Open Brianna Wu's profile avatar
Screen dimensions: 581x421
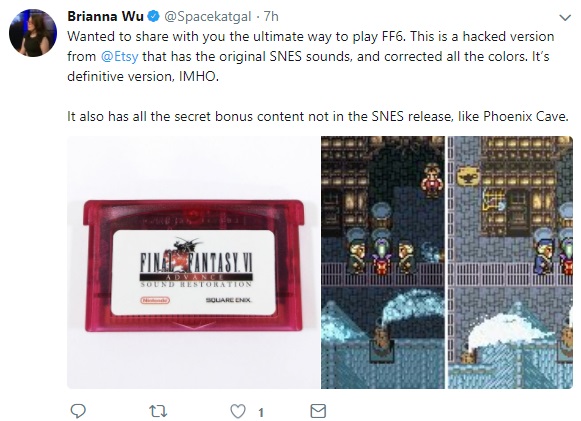point(33,33)
